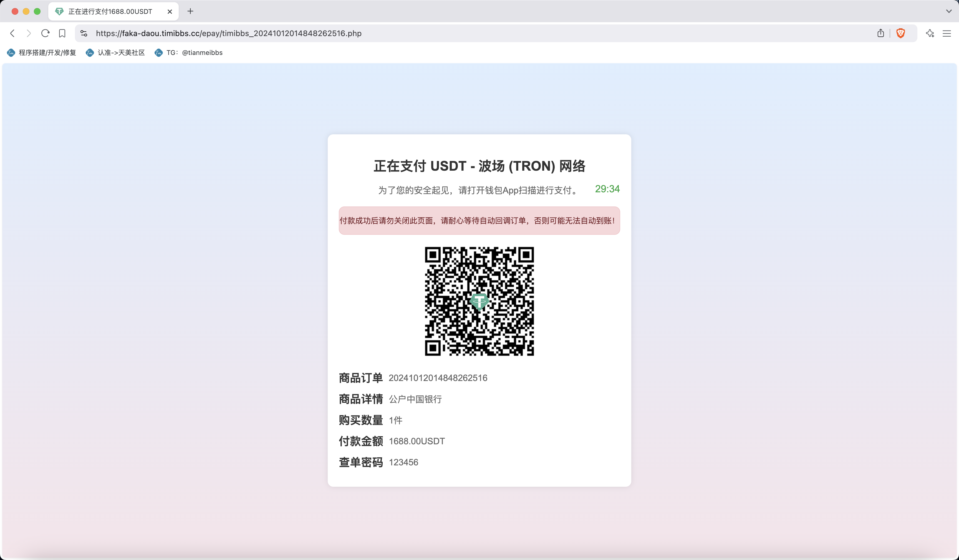Image resolution: width=959 pixels, height=560 pixels.
Task: Click the forward navigation arrow
Action: (x=29, y=34)
